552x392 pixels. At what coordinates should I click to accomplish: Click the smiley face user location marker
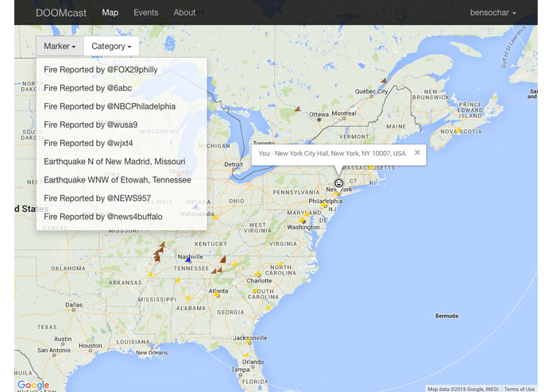[338, 183]
